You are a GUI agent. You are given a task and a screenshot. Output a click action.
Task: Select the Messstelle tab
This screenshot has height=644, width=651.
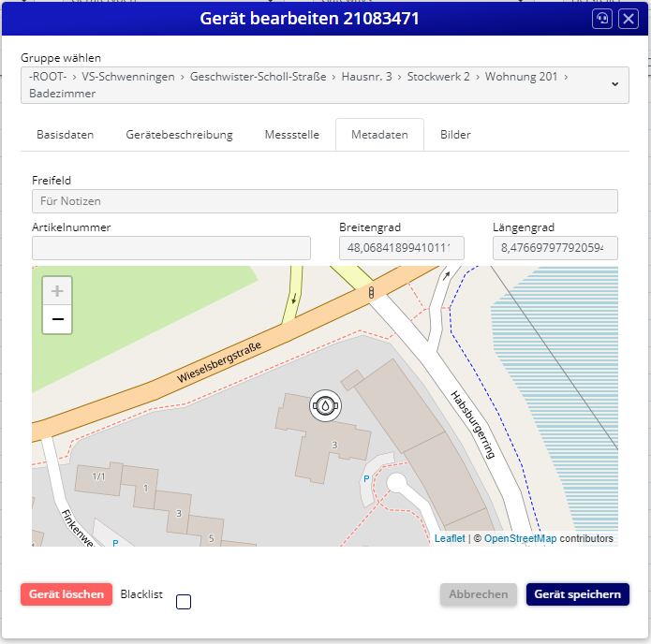(x=292, y=135)
